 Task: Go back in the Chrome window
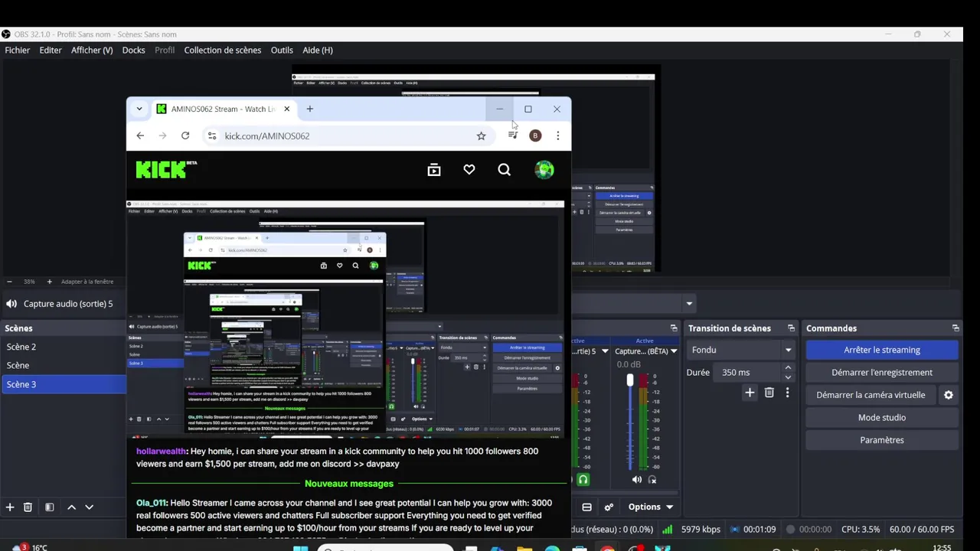pyautogui.click(x=140, y=135)
